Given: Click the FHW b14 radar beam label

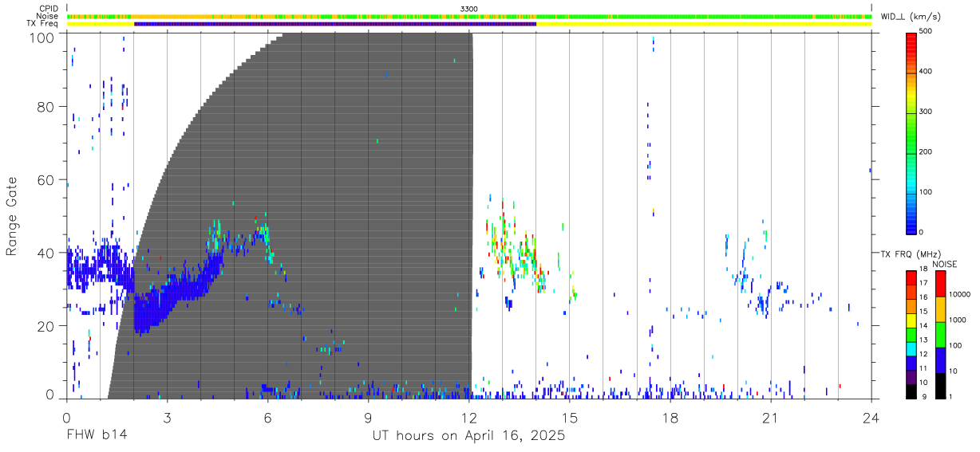Looking at the screenshot, I should pos(97,436).
